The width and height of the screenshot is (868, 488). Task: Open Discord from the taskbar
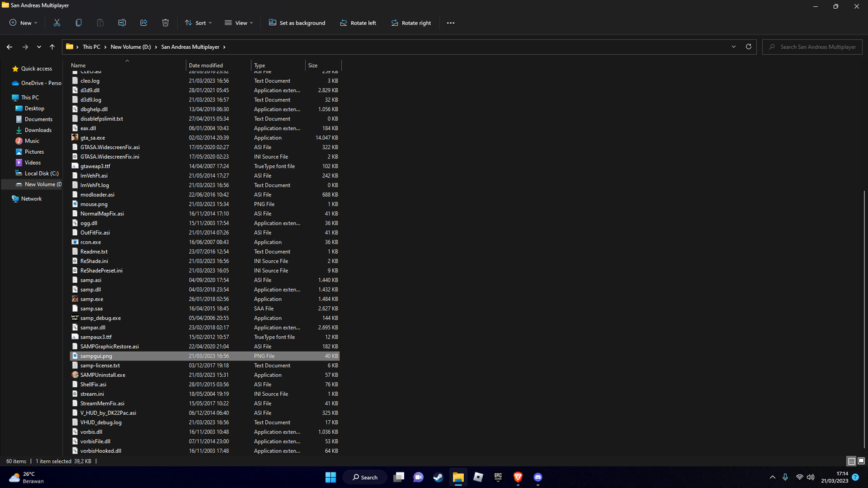click(x=538, y=477)
